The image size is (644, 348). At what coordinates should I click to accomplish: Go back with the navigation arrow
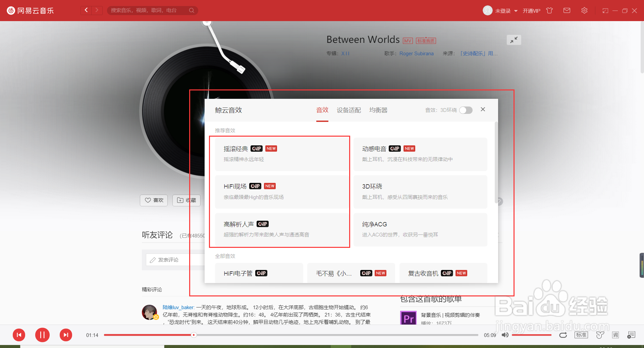tap(86, 10)
